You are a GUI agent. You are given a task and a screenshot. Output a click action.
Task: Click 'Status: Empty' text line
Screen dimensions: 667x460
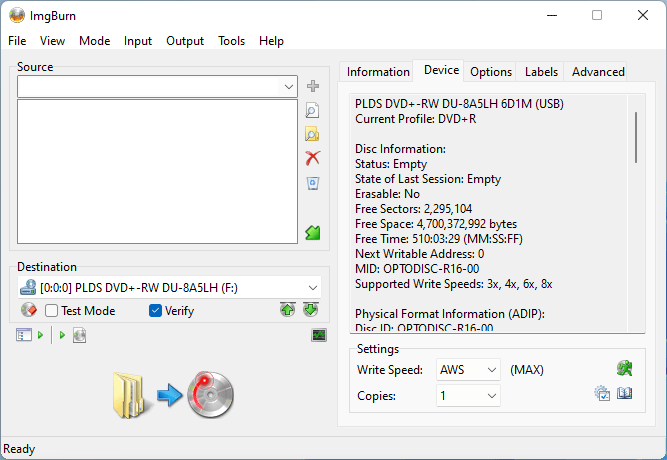click(x=391, y=164)
